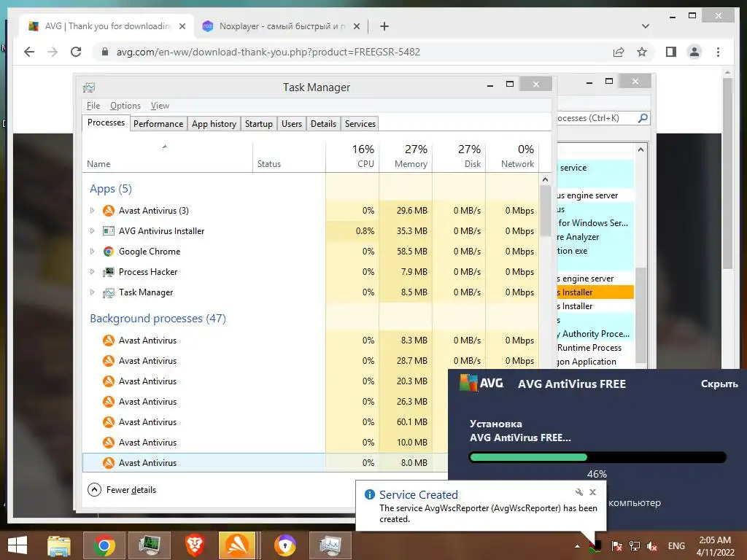Show hidden tray icons arrow
The width and height of the screenshot is (747, 560).
pos(578,546)
